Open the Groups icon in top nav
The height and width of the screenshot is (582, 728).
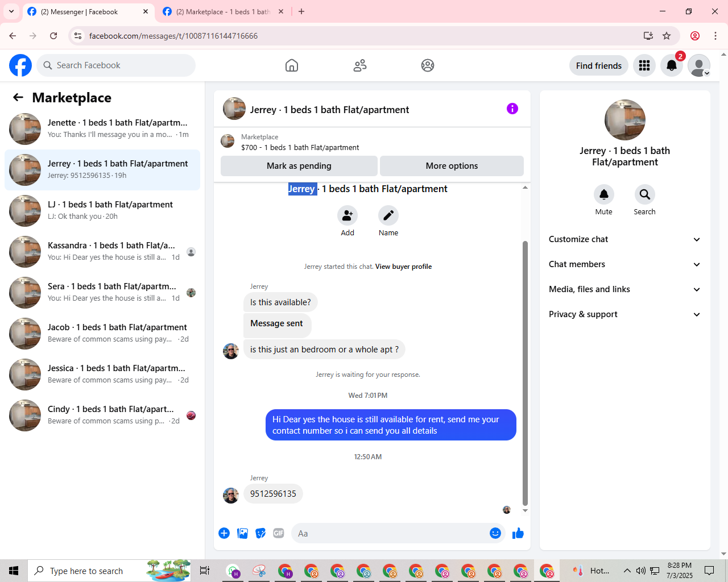[428, 65]
